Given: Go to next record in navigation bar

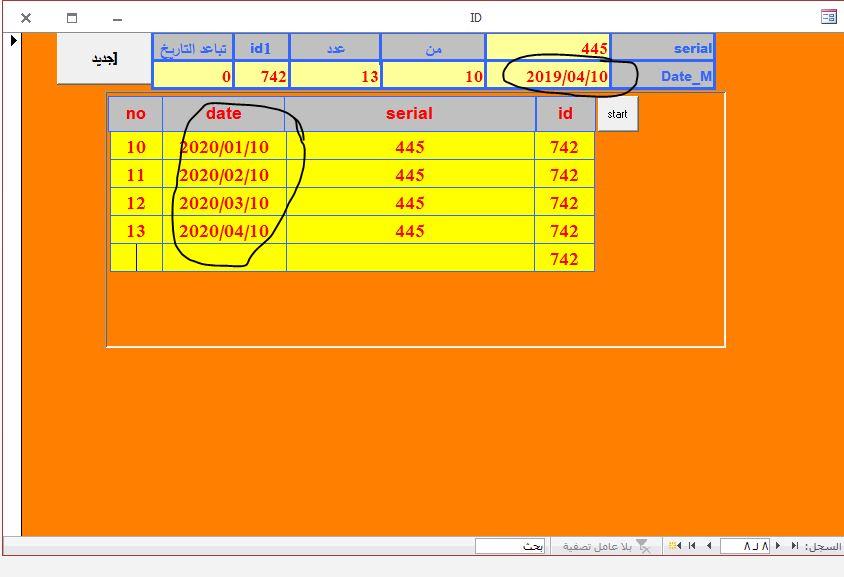Looking at the screenshot, I should pos(709,546).
